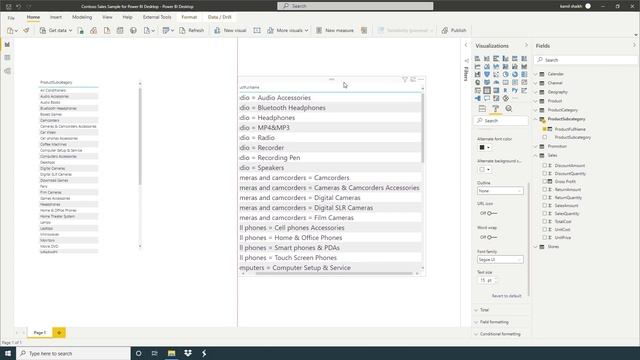Click the Enter data icon in ribbon

(120, 30)
